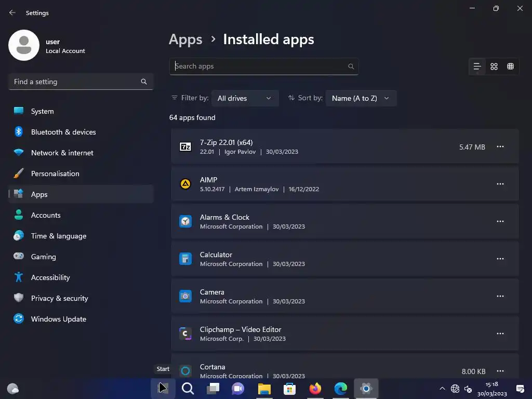Click the 64 apps found text

(192, 117)
